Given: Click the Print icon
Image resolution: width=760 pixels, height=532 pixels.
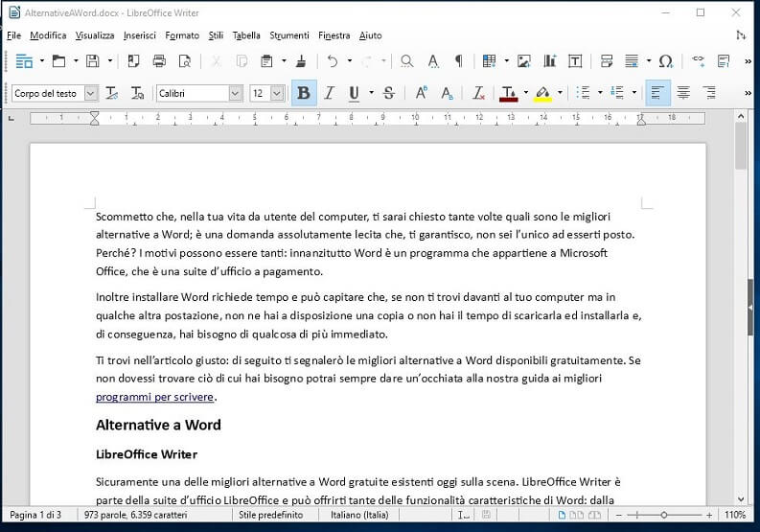Looking at the screenshot, I should [x=159, y=61].
